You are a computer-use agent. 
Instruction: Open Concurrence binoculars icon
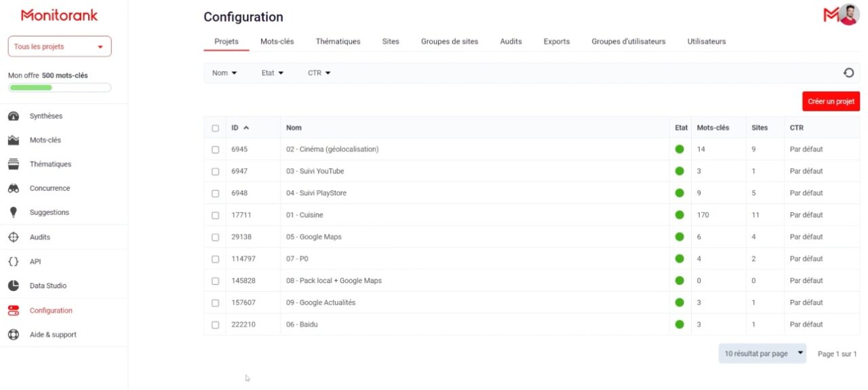(14, 189)
